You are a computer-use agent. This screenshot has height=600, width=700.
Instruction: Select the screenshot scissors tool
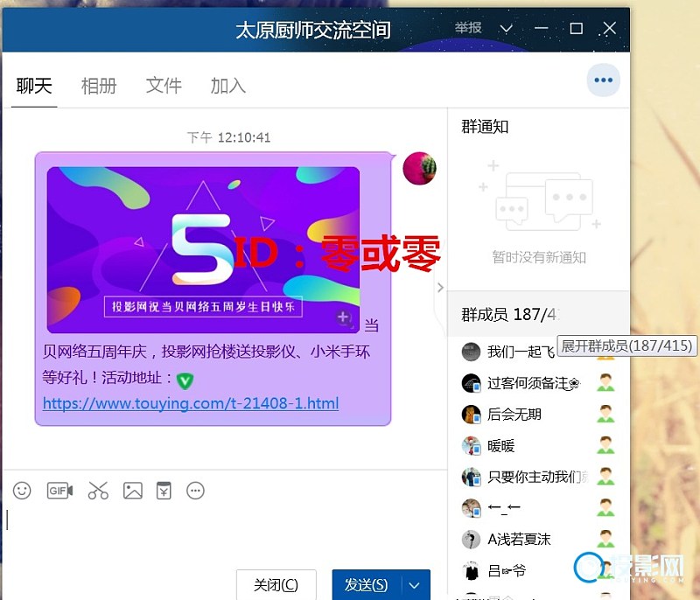click(x=98, y=491)
